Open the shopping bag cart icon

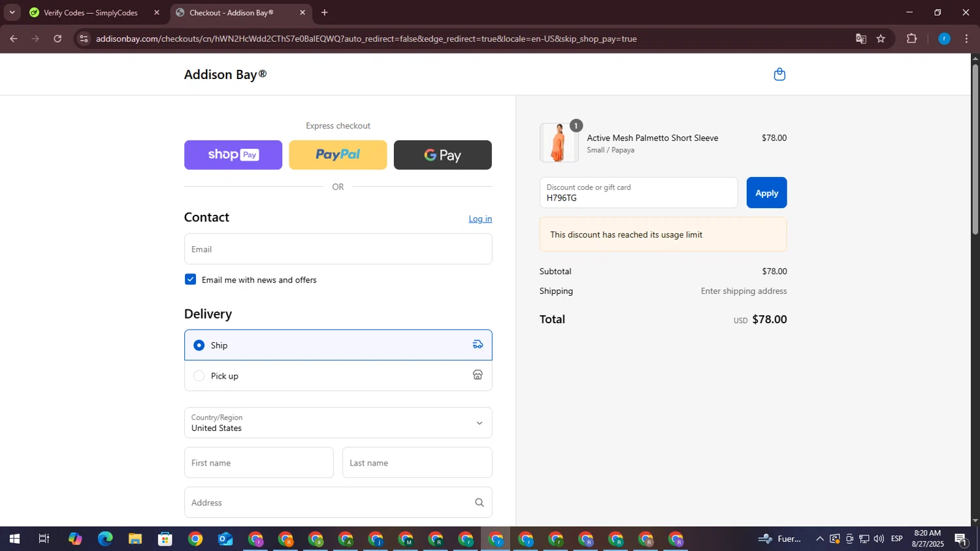point(779,74)
